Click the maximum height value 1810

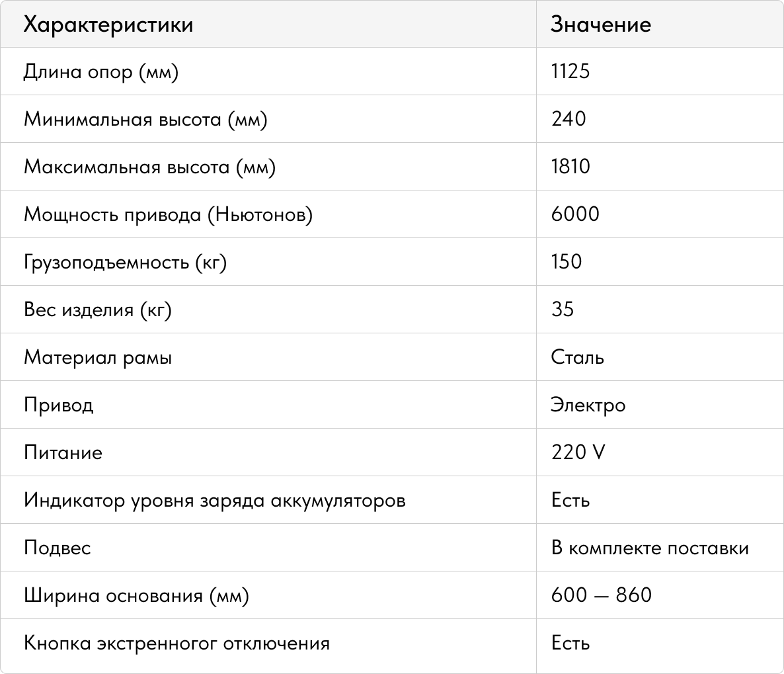tap(570, 167)
